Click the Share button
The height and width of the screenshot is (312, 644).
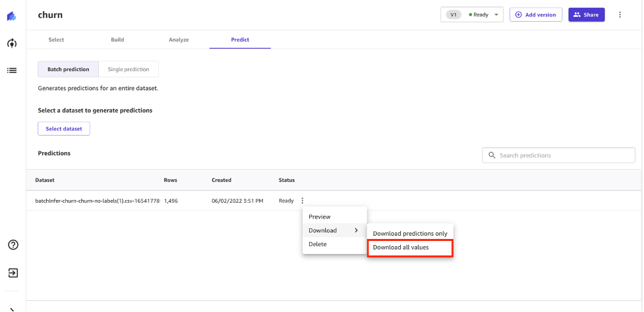586,14
